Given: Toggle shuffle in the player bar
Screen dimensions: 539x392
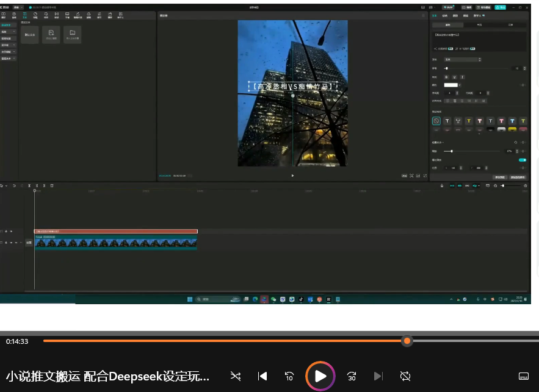Looking at the screenshot, I should point(236,376).
